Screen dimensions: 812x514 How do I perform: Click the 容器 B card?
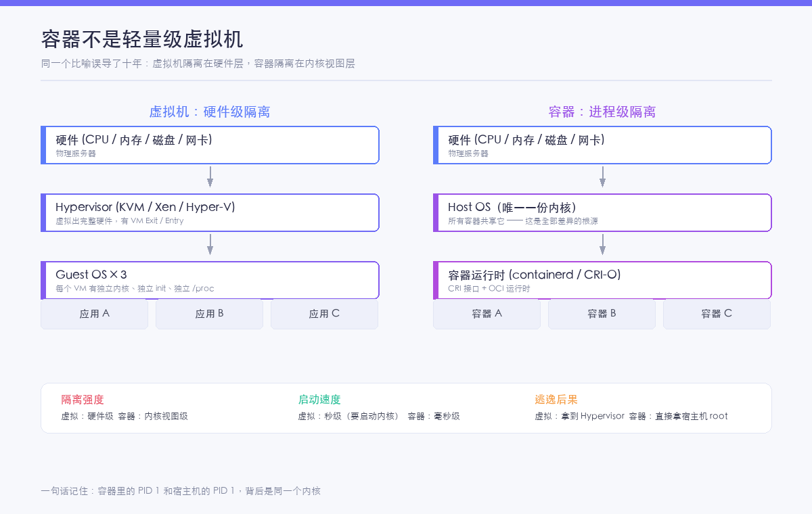[602, 314]
